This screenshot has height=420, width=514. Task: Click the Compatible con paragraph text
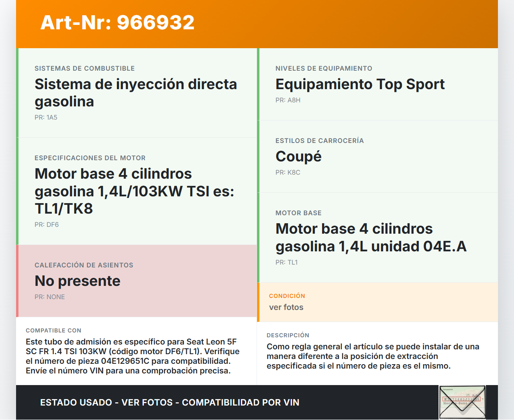point(133,356)
